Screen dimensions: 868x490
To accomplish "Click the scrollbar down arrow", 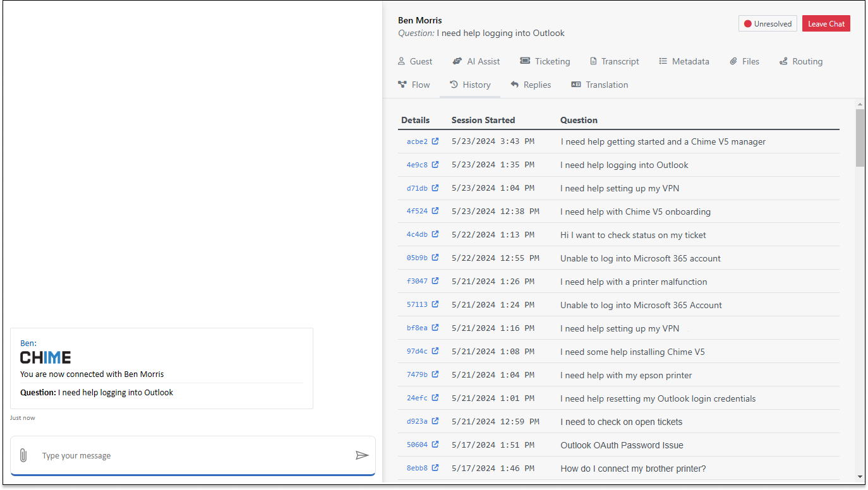I will [860, 476].
